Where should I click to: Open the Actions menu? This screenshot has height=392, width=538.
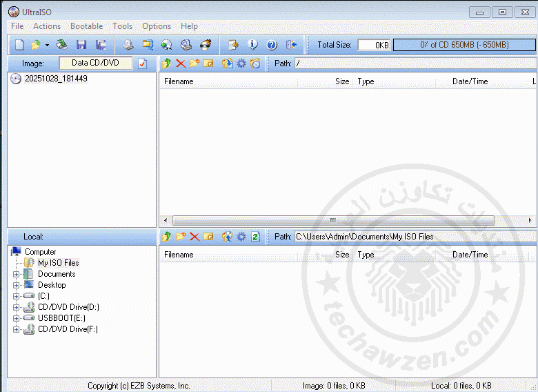pyautogui.click(x=47, y=26)
